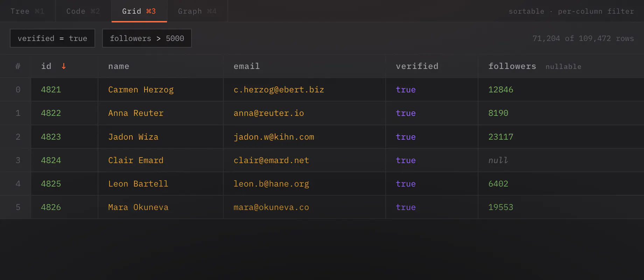Click the verified value in Anna Reuter's row
Viewport: 644px width, 280px height.
[406, 113]
